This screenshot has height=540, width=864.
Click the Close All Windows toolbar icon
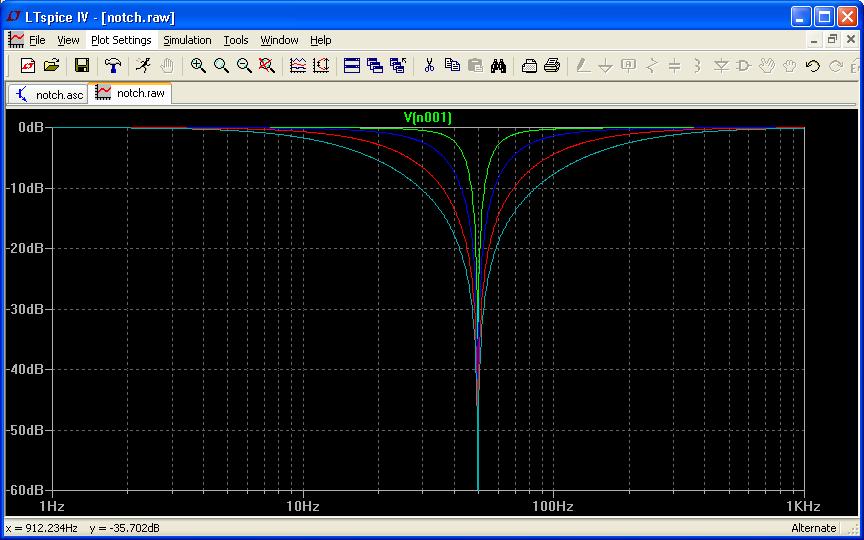tap(398, 66)
